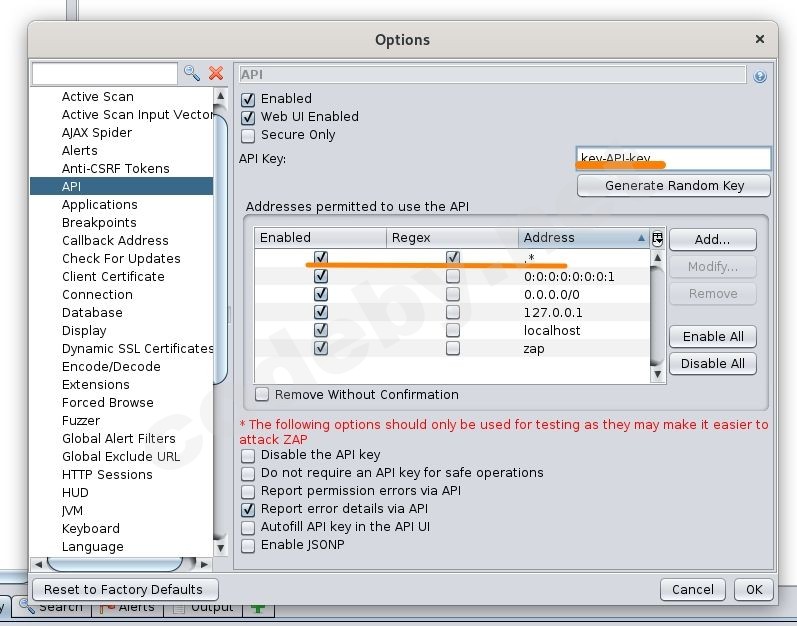Open the Dynamic SSL Certificates section
The width and height of the screenshot is (797, 626).
pos(137,349)
